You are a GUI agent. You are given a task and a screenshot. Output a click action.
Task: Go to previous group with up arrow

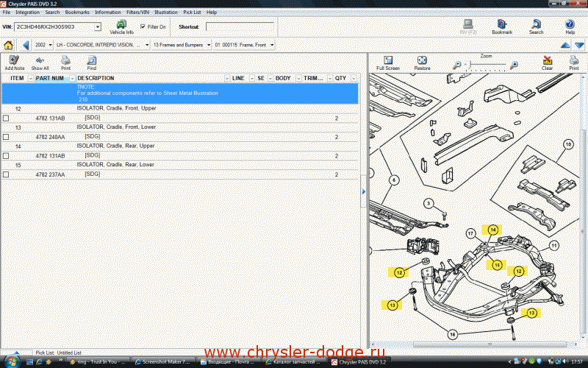point(565,46)
